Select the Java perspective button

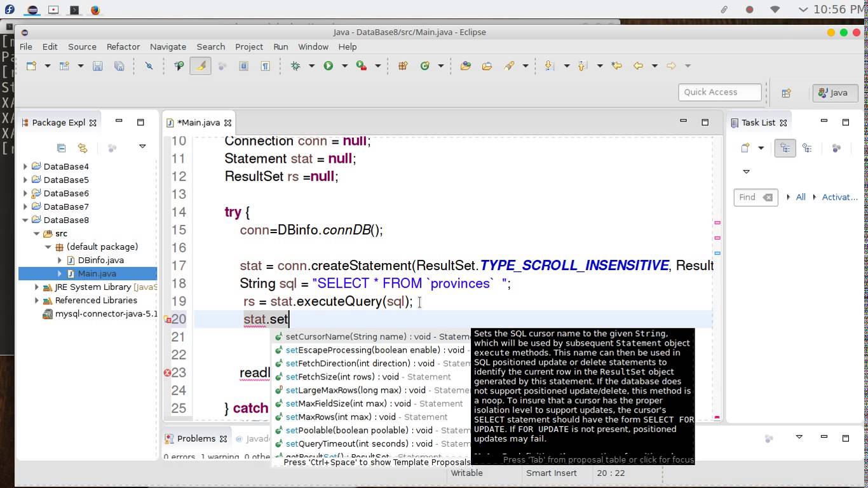(835, 93)
